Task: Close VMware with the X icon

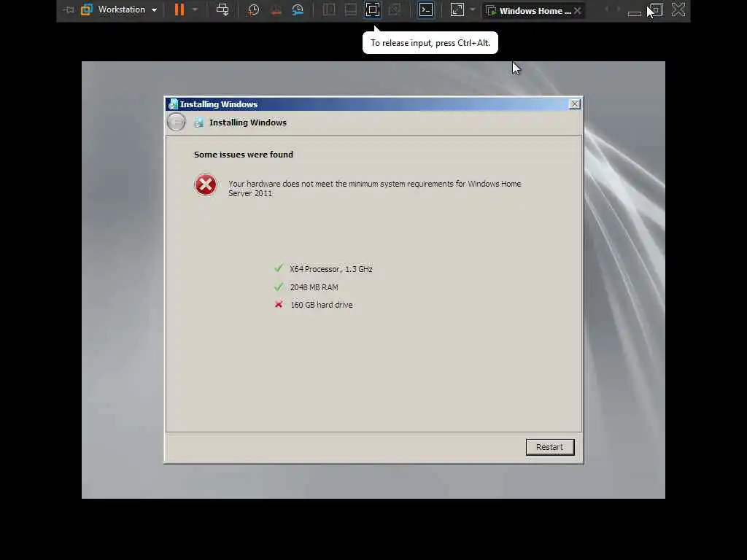Action: [678, 9]
